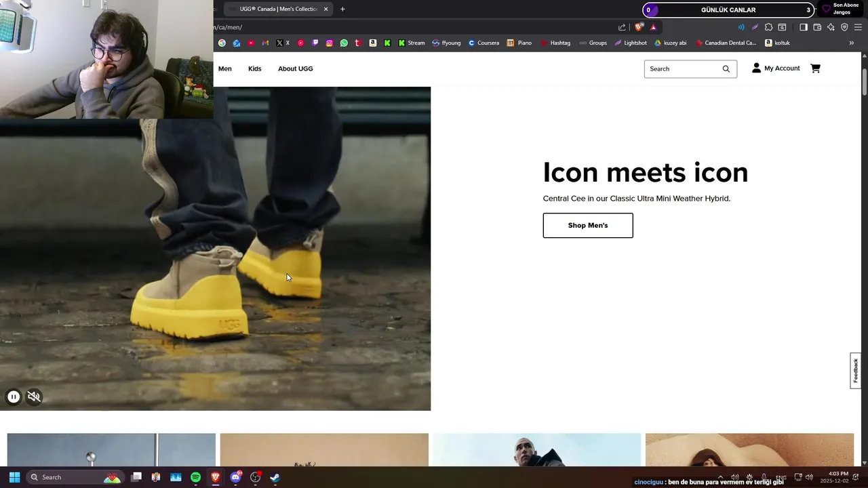This screenshot has height=488, width=868.
Task: Unmute the hero video sound
Action: pyautogui.click(x=34, y=397)
